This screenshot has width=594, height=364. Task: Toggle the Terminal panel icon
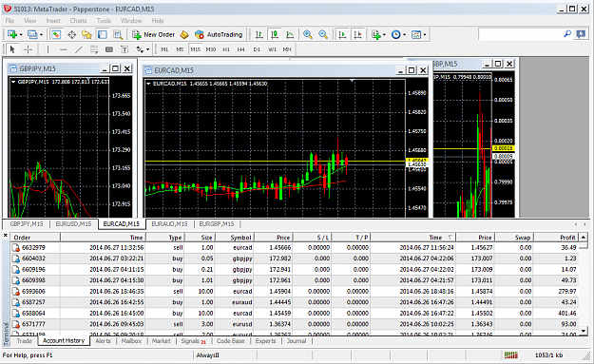point(103,34)
